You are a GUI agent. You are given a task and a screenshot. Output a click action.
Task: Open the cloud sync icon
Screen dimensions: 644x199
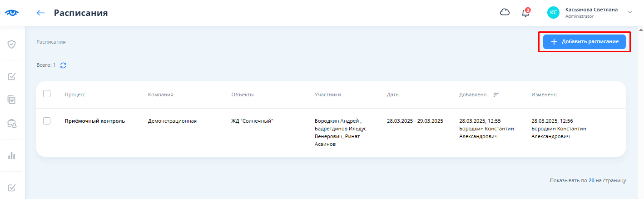[505, 13]
